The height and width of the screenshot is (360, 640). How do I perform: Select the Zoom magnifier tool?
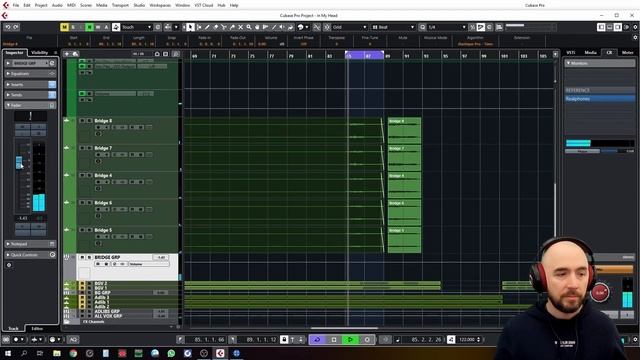(249, 27)
